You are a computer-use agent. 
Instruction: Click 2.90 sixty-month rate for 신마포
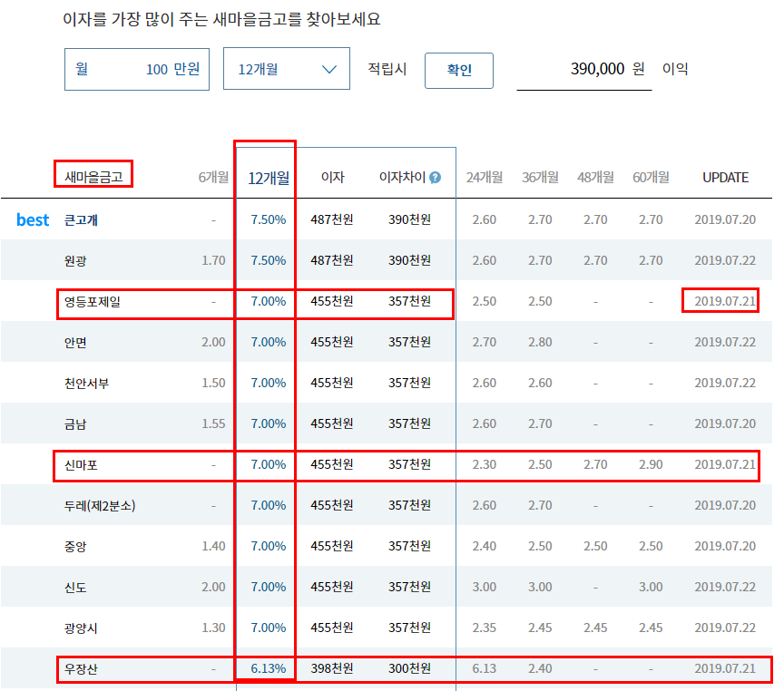tap(651, 464)
